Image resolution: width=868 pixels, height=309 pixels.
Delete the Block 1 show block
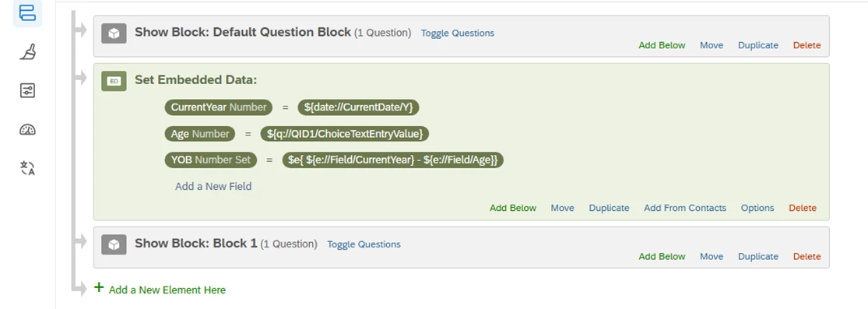click(807, 256)
